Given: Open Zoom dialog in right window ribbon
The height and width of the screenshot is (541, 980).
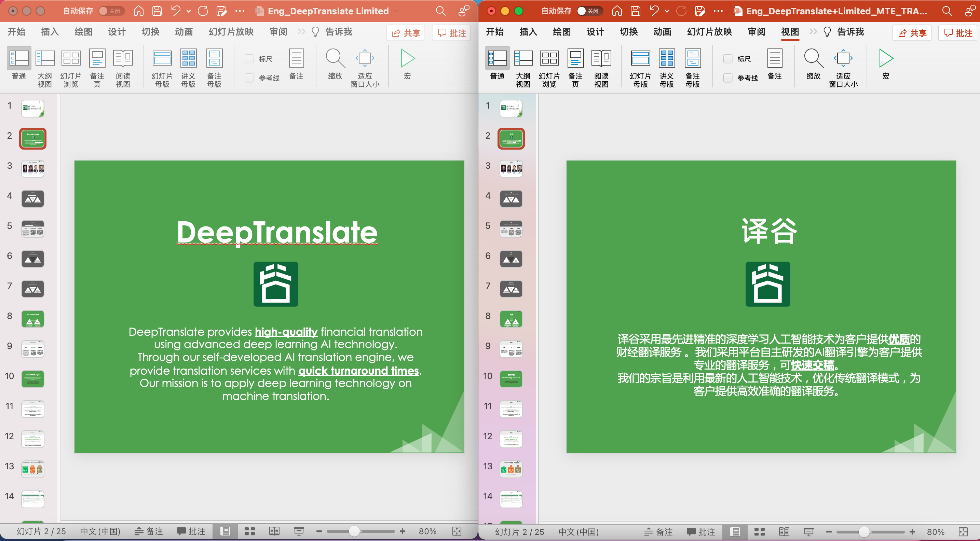Looking at the screenshot, I should tap(813, 64).
